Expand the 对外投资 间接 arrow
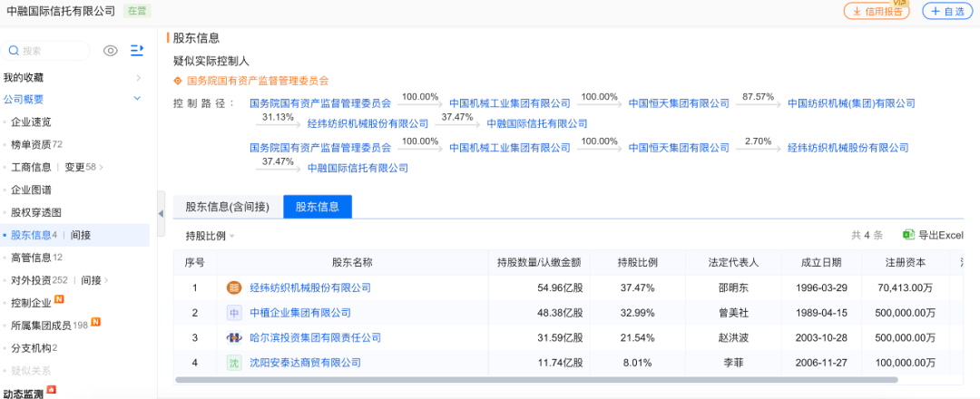Image resolution: width=980 pixels, height=399 pixels. pos(106,280)
